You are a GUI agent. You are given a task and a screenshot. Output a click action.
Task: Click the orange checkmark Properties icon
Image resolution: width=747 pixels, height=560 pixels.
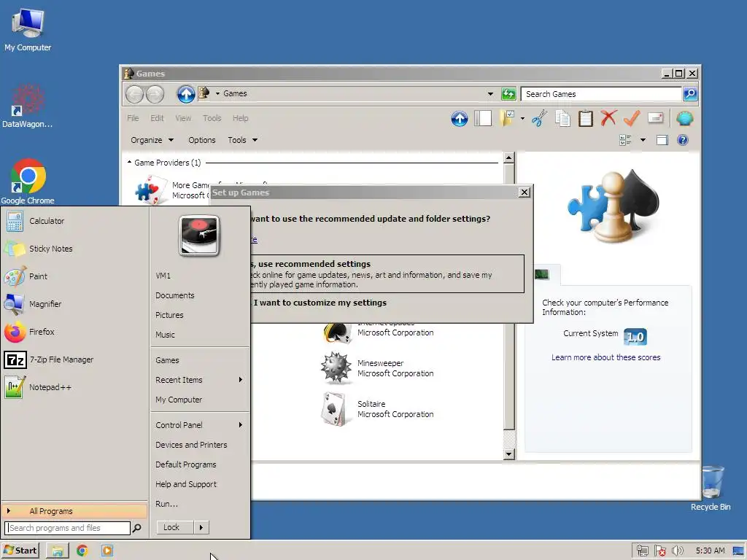point(632,117)
